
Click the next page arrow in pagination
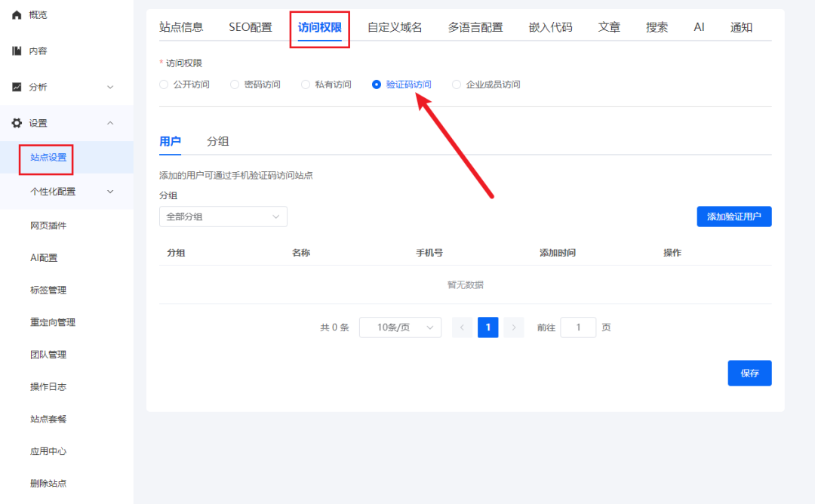(x=513, y=327)
